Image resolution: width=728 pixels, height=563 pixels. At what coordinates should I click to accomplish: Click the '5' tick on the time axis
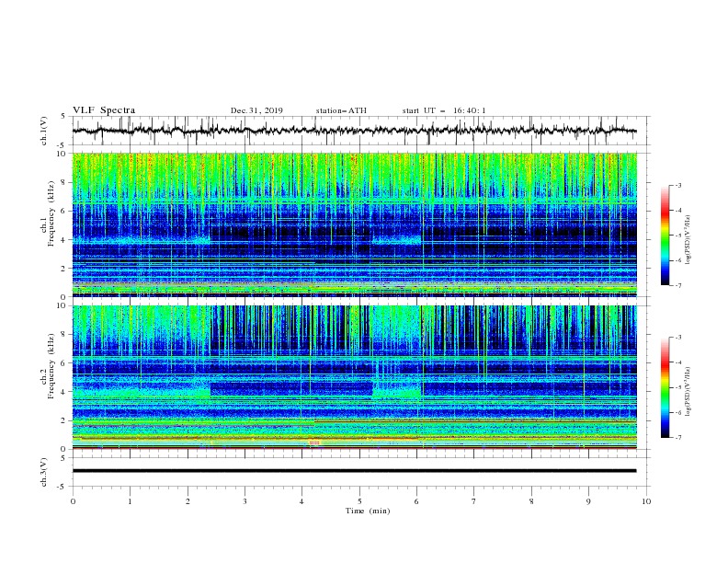[359, 501]
